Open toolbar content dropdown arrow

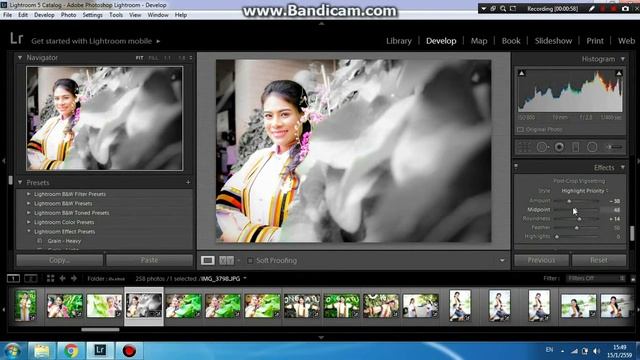502,260
